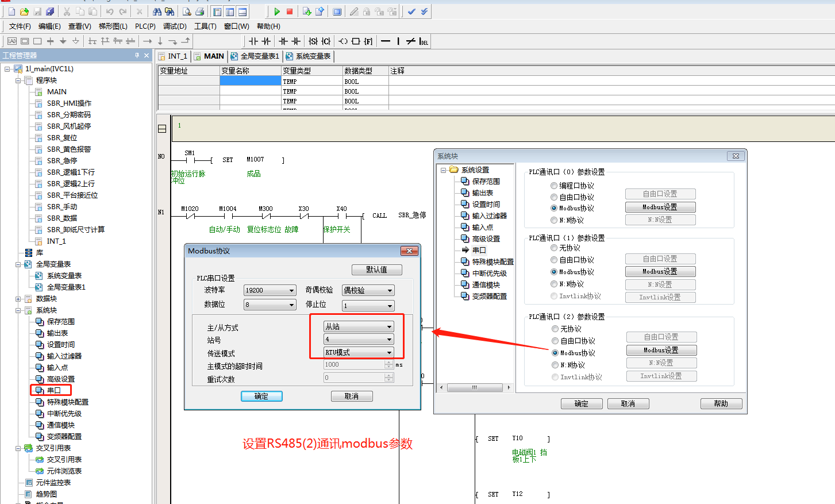This screenshot has width=835, height=504.
Task: Select SBR_急停 in the project tree
Action: [x=62, y=161]
